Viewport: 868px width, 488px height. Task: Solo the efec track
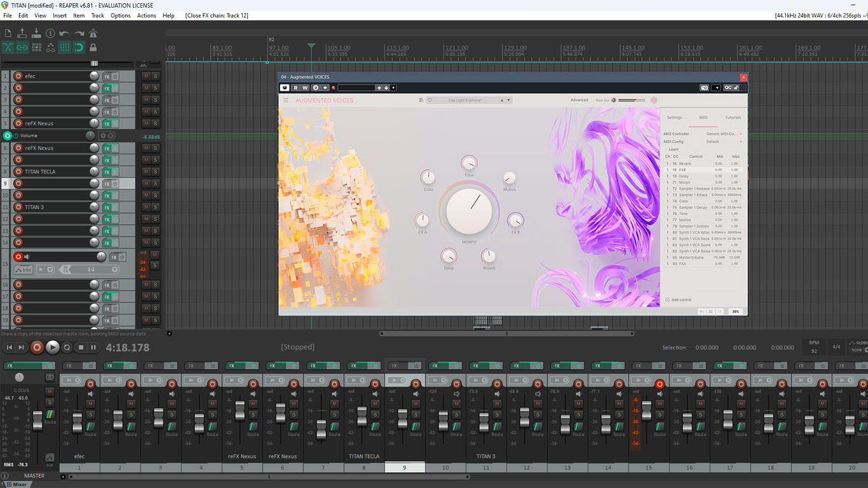[155, 76]
